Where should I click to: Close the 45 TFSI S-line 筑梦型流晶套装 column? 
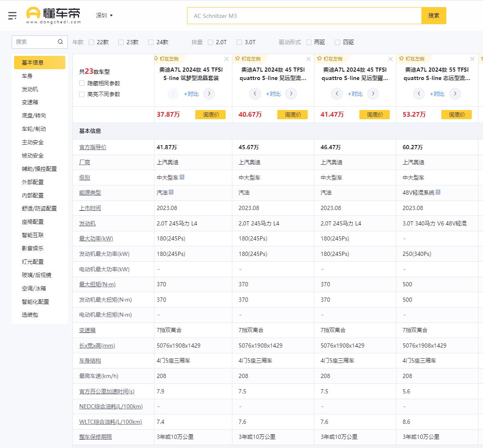click(227, 59)
